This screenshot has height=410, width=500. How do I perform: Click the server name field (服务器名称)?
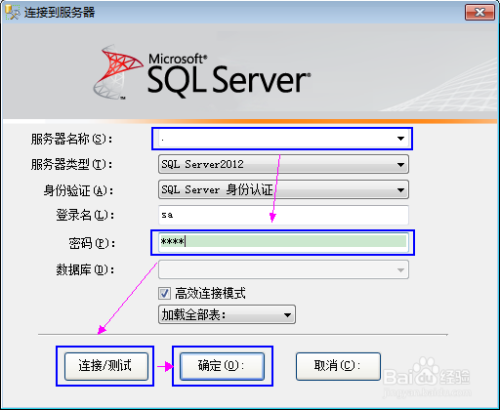coord(282,139)
